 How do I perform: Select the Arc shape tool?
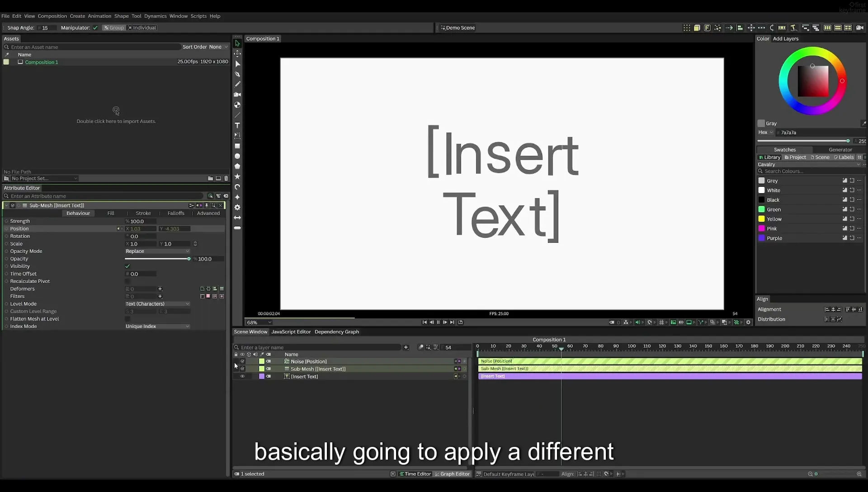pos(237,187)
